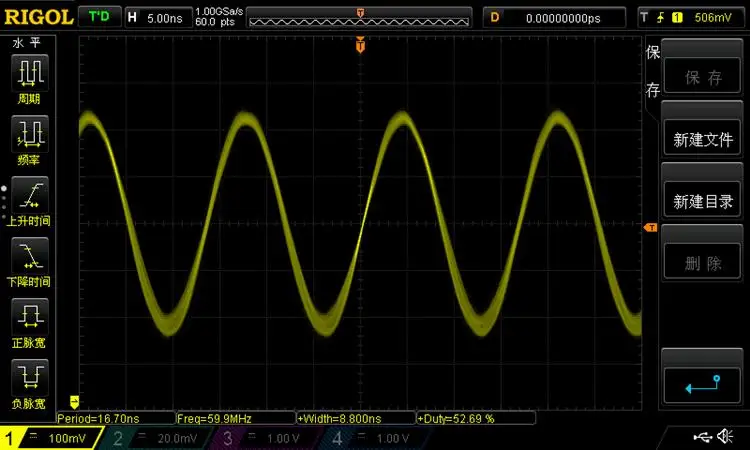
Task: Click the Freq=59.9MHz measurement readout
Action: [x=236, y=418]
